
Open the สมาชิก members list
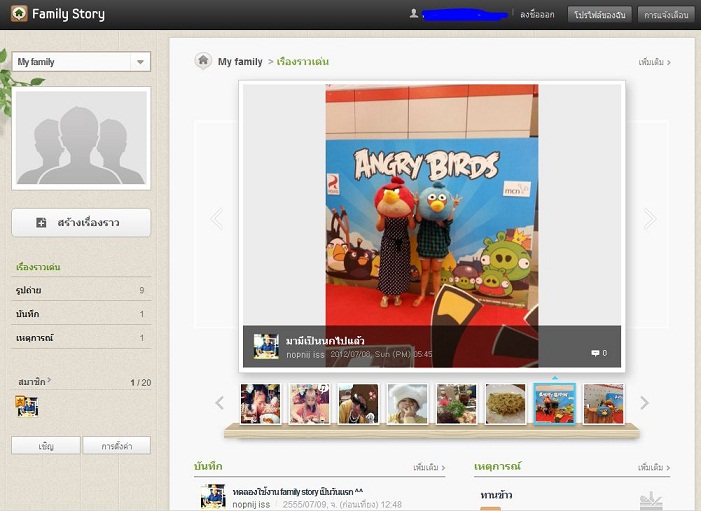click(34, 382)
